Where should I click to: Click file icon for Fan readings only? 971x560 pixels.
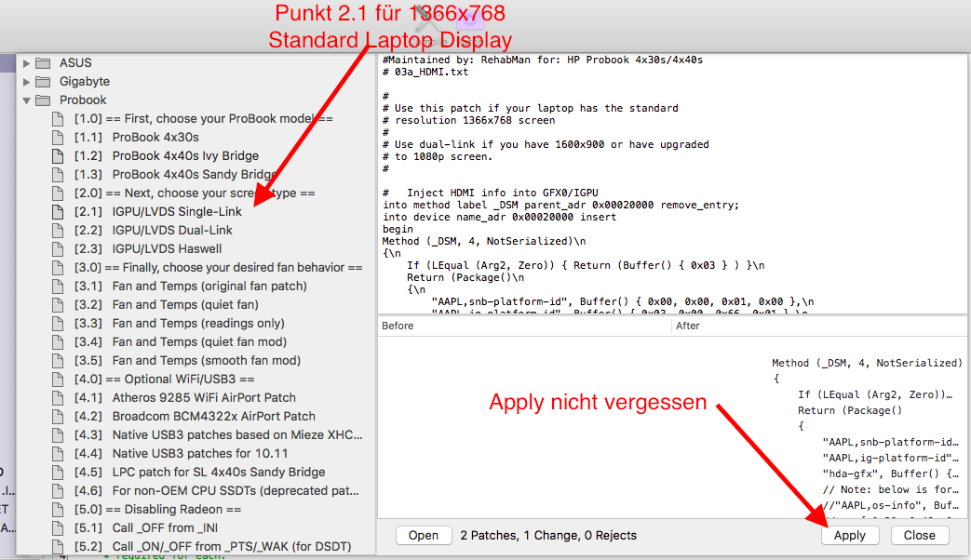coord(58,323)
